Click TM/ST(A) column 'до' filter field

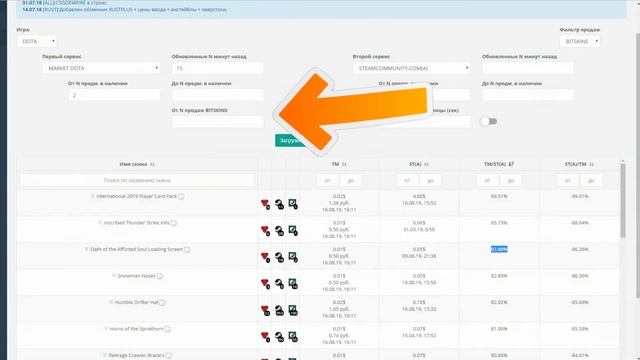[511, 180]
